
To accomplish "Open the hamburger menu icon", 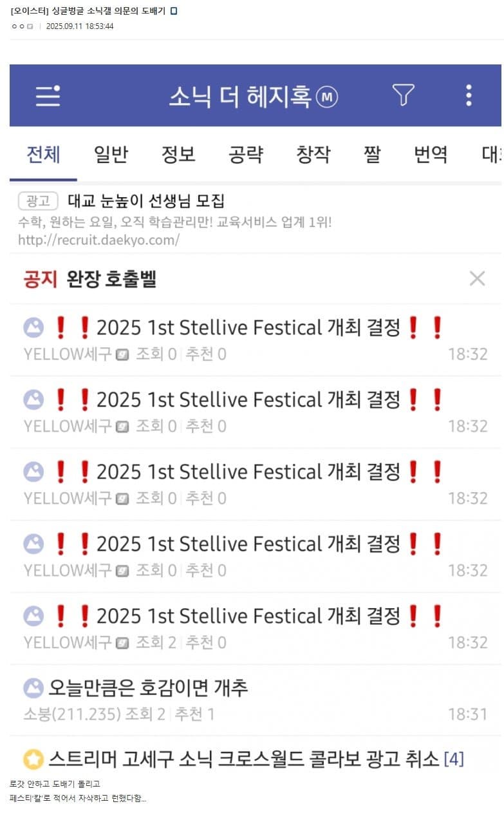I will pyautogui.click(x=48, y=96).
